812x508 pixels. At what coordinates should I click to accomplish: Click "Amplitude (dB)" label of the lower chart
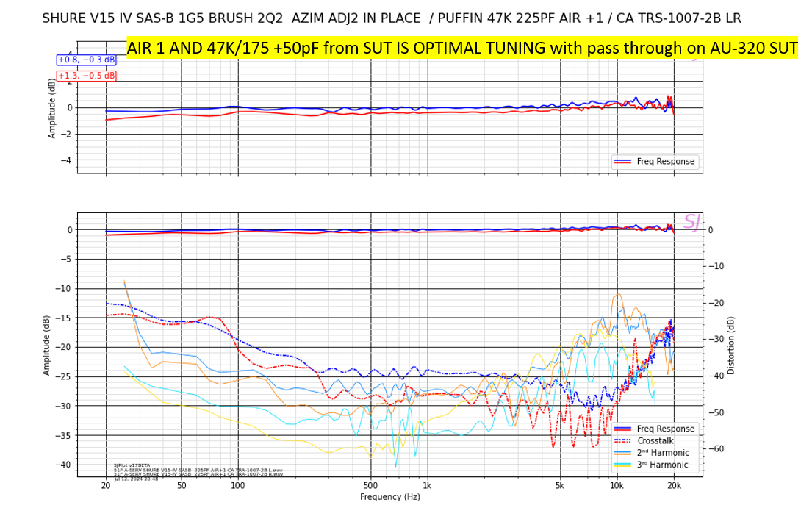46,346
